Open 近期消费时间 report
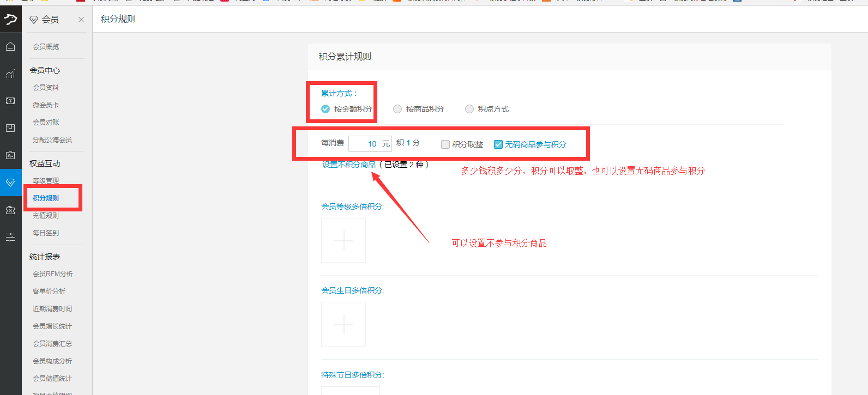 pos(52,309)
